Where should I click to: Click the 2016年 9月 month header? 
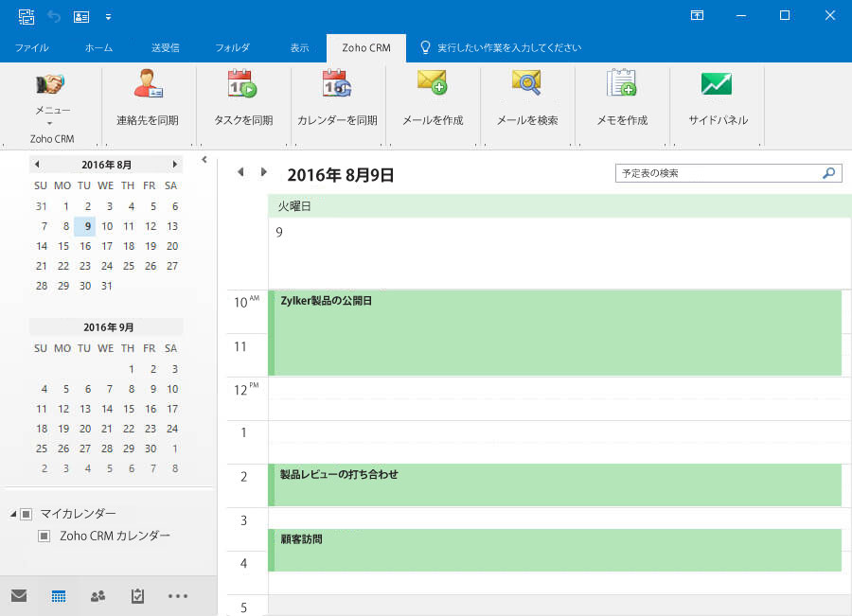coord(108,327)
